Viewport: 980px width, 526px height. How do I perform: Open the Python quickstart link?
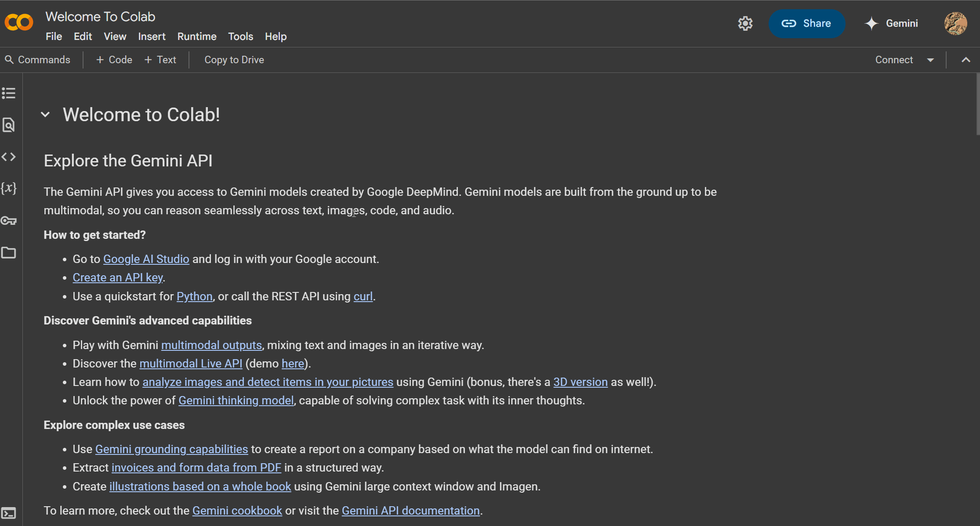tap(195, 296)
